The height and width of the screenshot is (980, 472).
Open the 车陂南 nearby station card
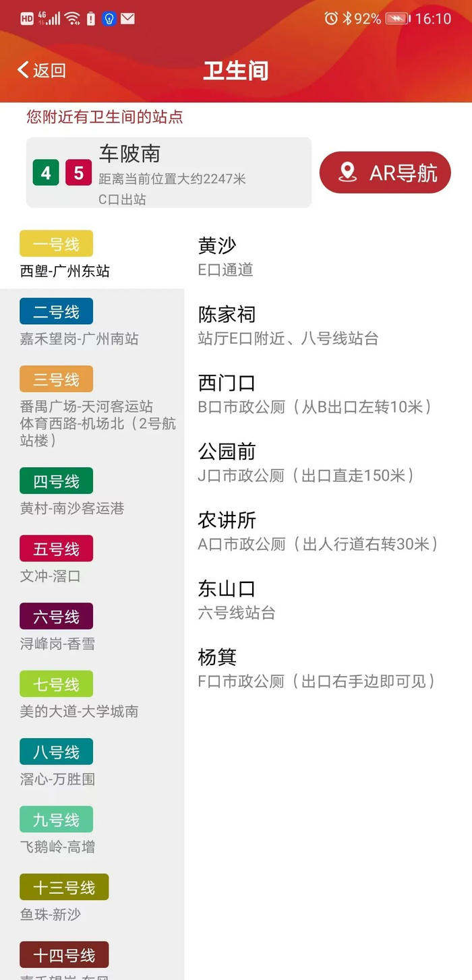tap(169, 173)
